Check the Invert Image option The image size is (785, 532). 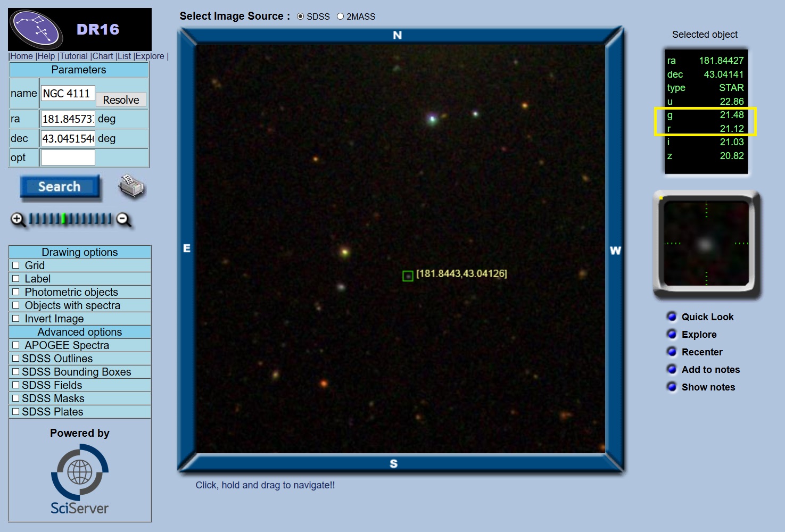(x=16, y=318)
